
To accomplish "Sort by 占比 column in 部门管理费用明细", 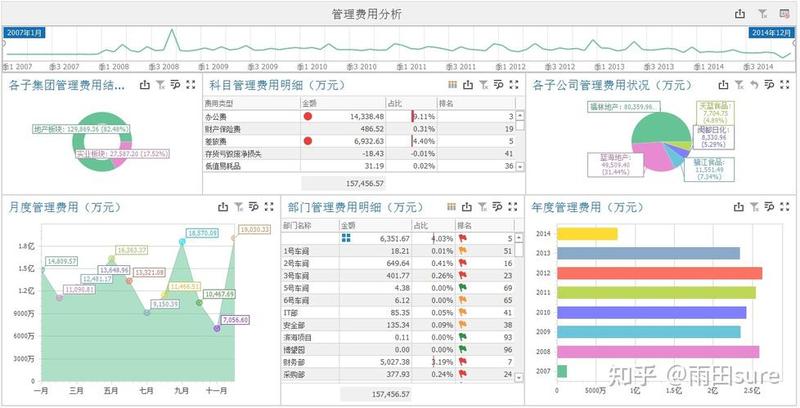I will 433,225.
